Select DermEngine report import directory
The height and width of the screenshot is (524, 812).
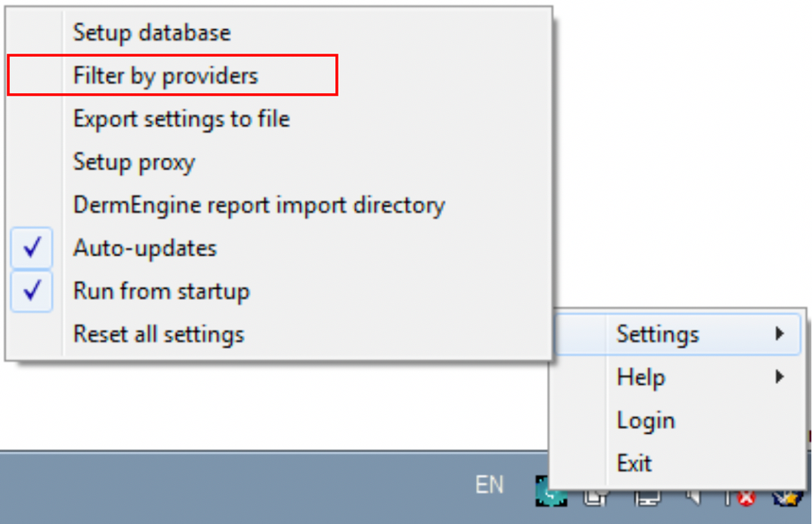[x=259, y=205]
